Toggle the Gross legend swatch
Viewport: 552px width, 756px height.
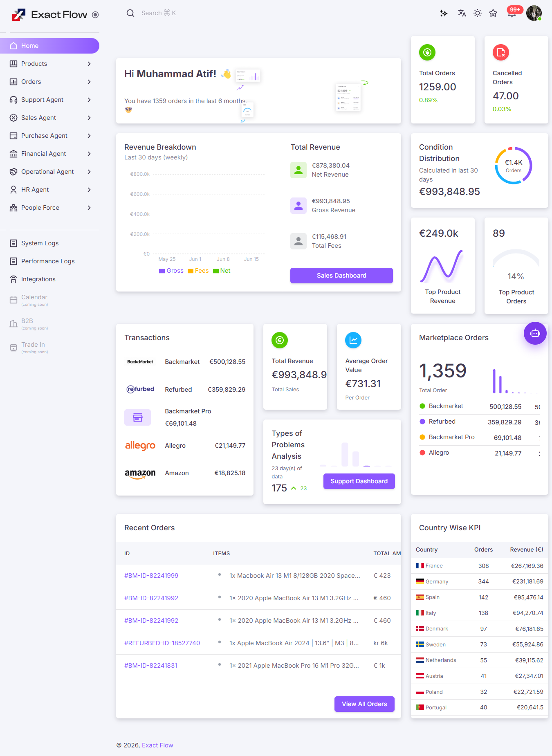tap(162, 271)
